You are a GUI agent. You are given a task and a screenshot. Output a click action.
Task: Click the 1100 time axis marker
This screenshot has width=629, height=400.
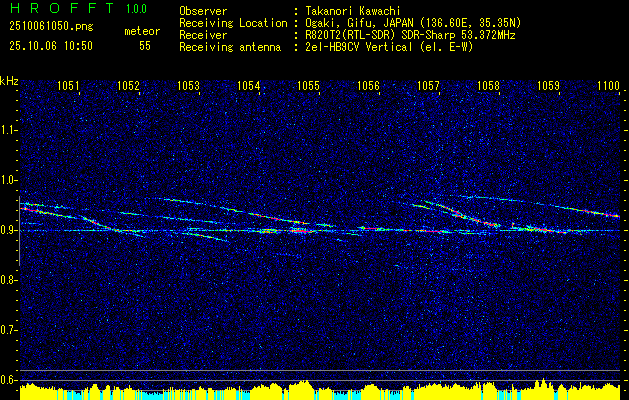609,86
